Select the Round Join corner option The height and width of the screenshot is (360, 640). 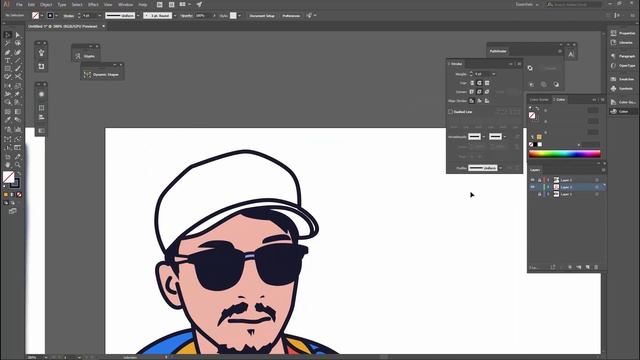(479, 92)
